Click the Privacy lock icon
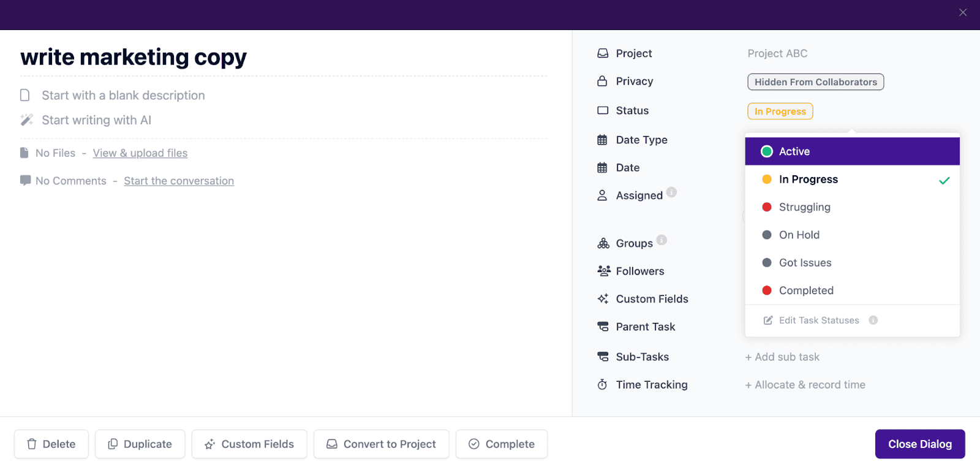Screen dimensions: 980x467 (603, 82)
